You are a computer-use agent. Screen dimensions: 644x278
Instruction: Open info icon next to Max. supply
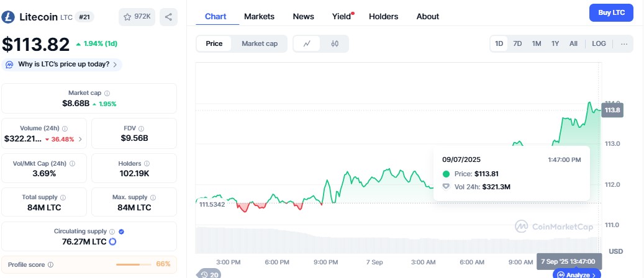click(x=153, y=197)
